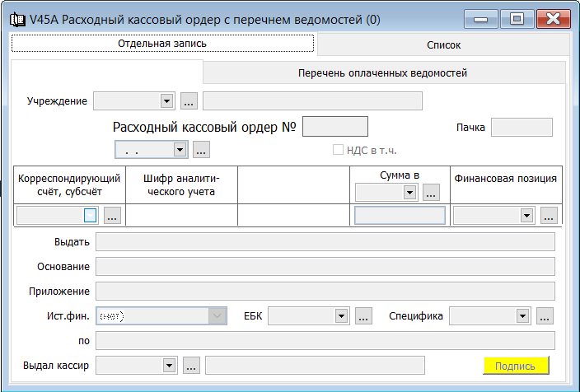This screenshot has width=580, height=392.
Task: Click the Выдать text field
Action: pos(325,242)
